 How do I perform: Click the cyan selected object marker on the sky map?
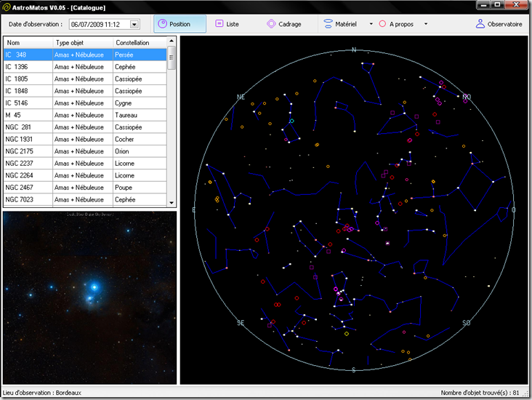coord(291,121)
